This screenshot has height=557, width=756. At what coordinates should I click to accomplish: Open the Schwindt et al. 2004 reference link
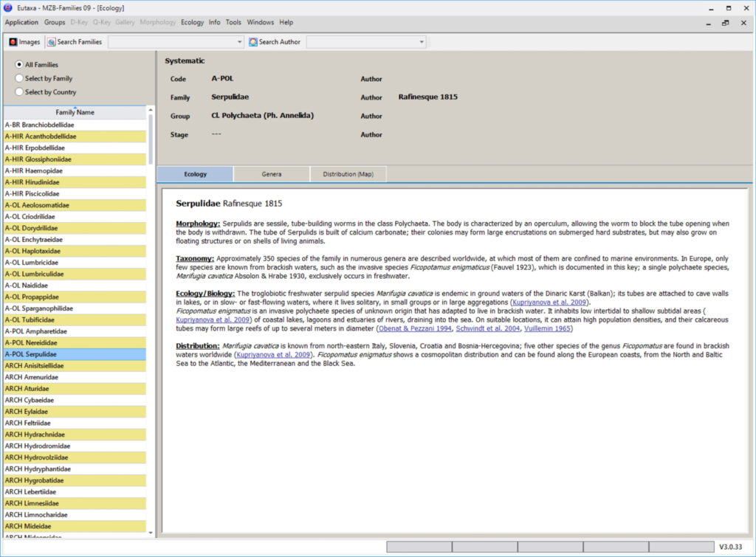point(488,328)
